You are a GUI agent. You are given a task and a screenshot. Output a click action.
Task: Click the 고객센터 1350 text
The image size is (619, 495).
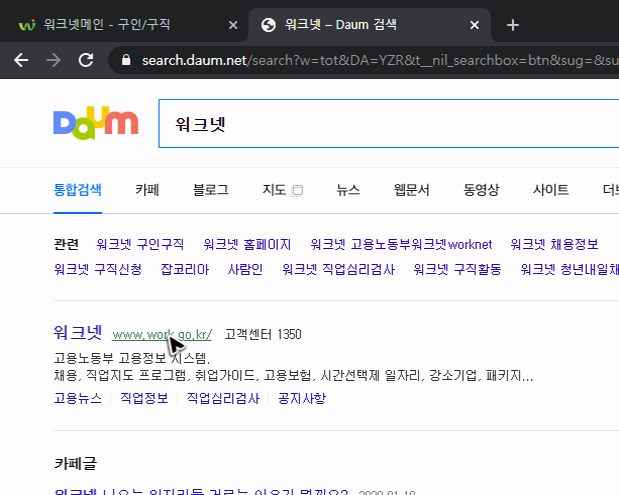point(263,335)
